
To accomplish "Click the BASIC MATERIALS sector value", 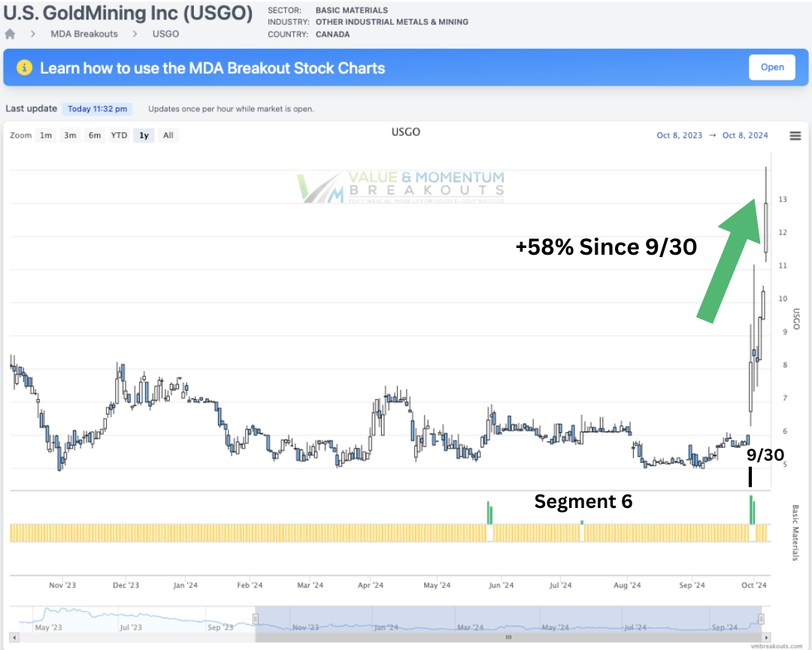I will 352,11.
